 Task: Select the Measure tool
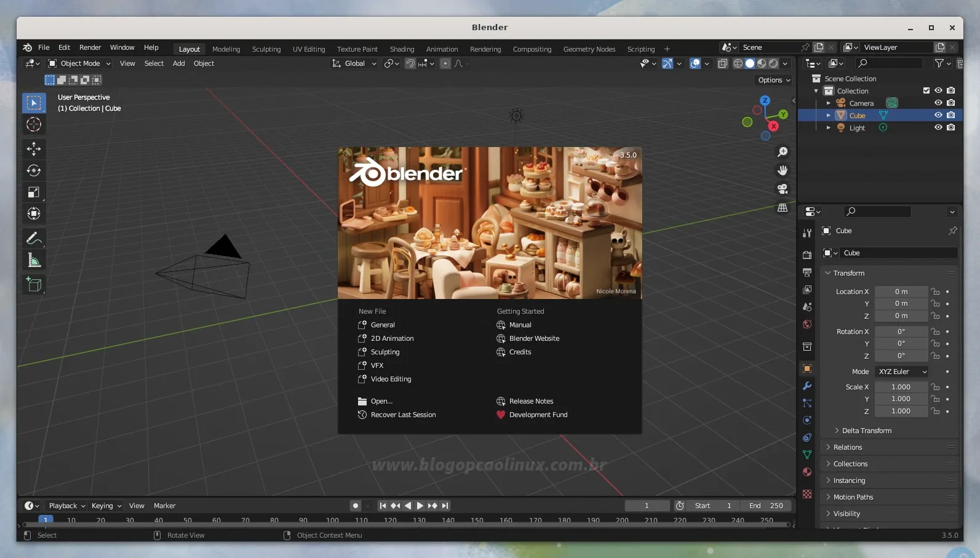(34, 260)
